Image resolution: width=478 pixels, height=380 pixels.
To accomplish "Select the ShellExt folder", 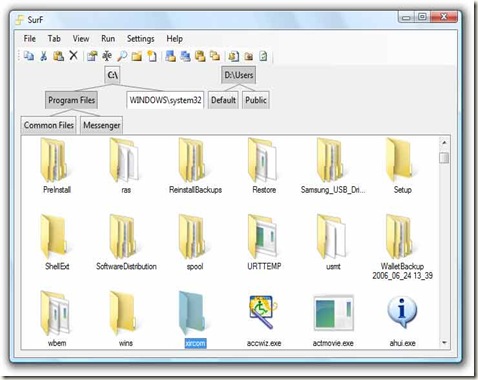I will (57, 242).
